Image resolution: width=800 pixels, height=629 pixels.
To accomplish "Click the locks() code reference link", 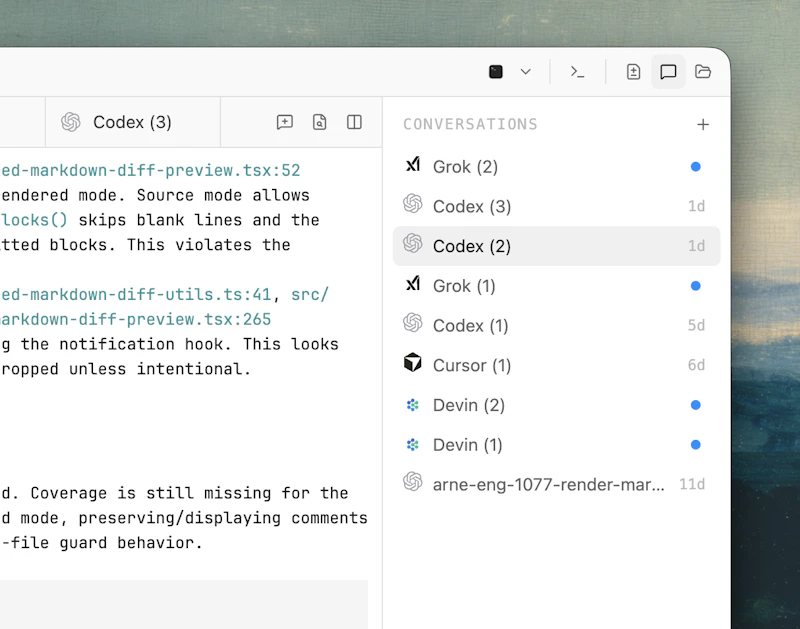I will [34, 220].
